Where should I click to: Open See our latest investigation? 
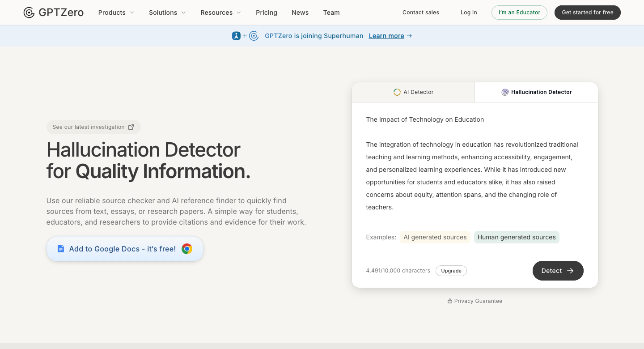click(93, 127)
